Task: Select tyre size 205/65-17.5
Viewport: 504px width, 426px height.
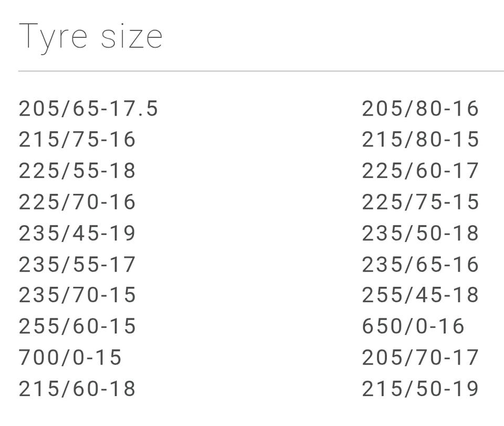Action: [88, 109]
